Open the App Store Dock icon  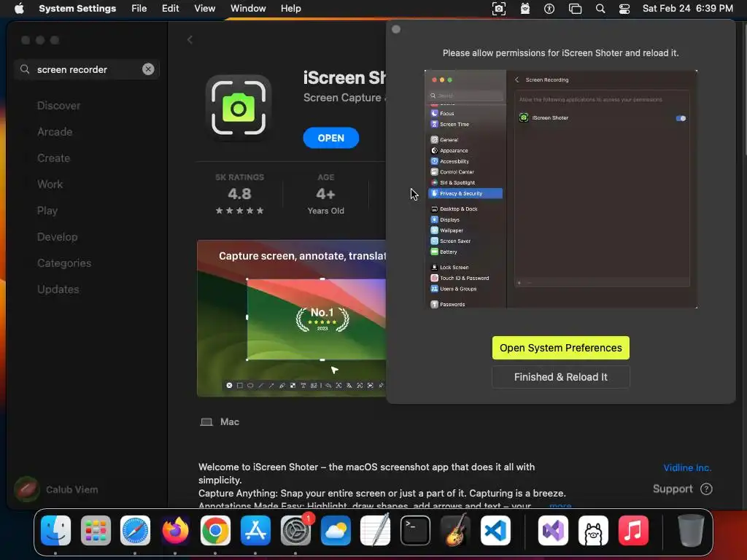point(255,530)
